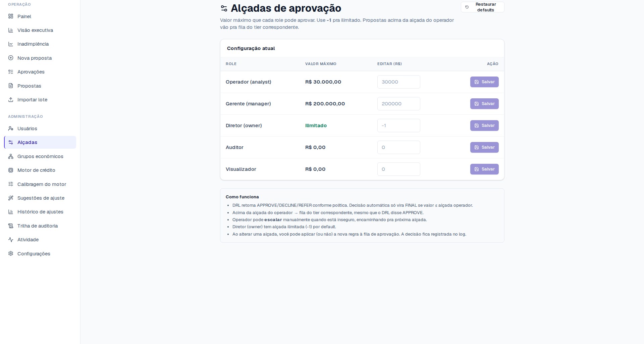Screen dimensions: 644x344
Task: Click the Visualizador role label
Action: click(241, 169)
